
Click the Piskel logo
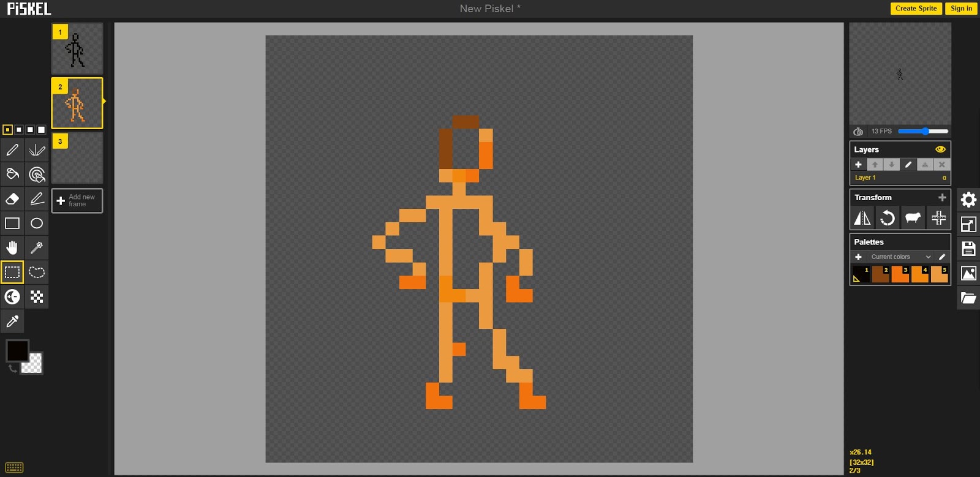click(x=29, y=9)
